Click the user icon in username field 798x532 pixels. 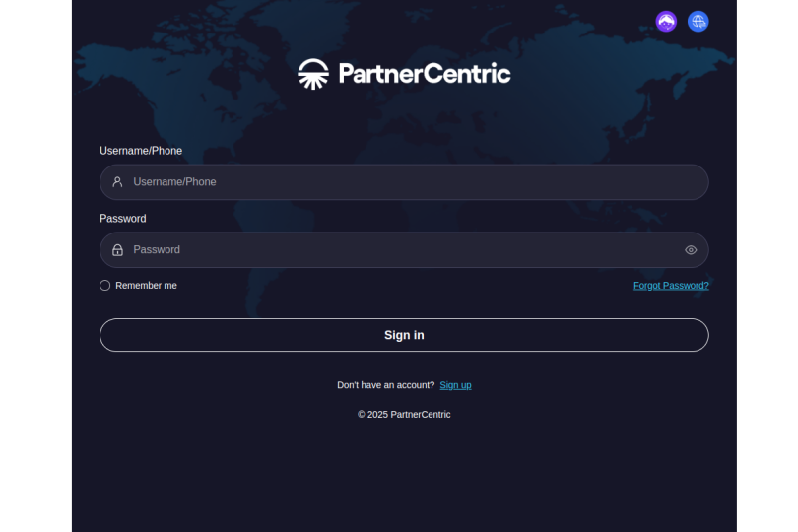click(117, 181)
